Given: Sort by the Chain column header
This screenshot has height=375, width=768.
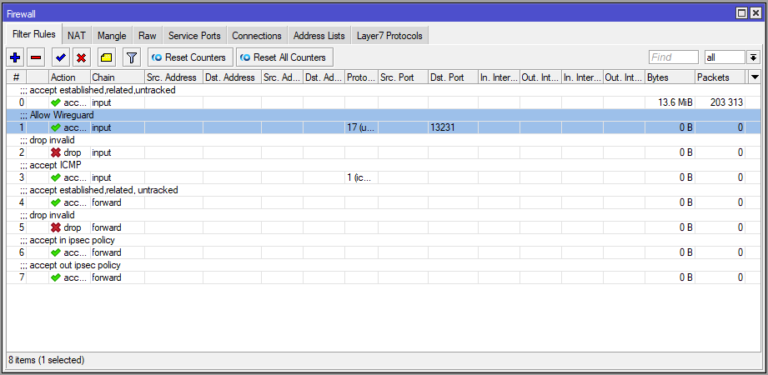Looking at the screenshot, I should pyautogui.click(x=117, y=77).
